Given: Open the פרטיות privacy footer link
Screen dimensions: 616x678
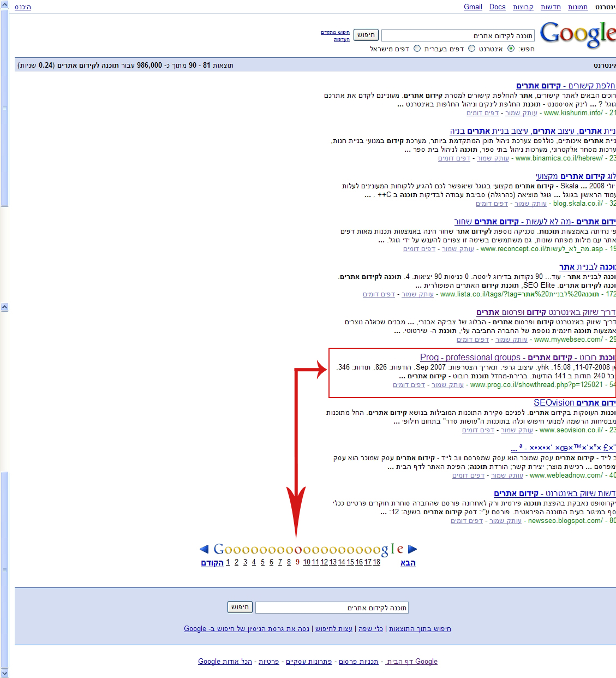Looking at the screenshot, I should 268,662.
